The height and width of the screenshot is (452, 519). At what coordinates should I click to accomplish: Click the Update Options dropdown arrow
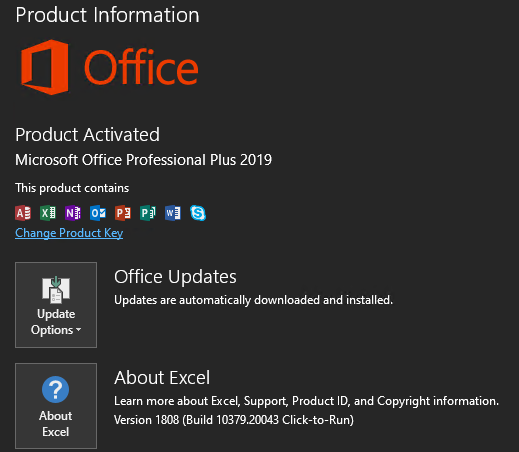79,330
